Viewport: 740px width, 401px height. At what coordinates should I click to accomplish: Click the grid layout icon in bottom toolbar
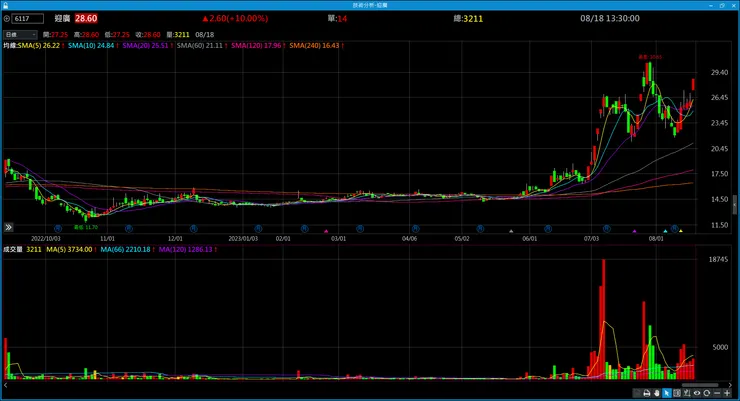point(677,393)
